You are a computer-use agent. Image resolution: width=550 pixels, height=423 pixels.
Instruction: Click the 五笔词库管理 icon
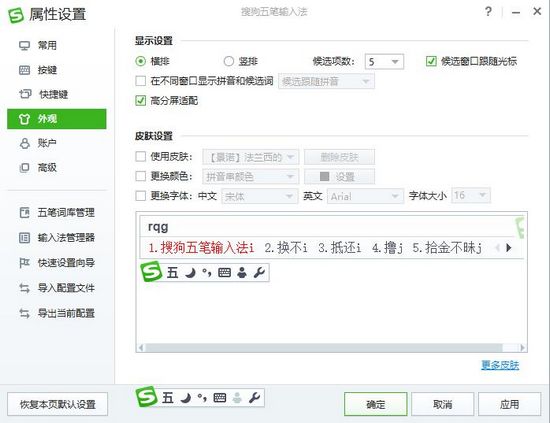[x=25, y=212]
